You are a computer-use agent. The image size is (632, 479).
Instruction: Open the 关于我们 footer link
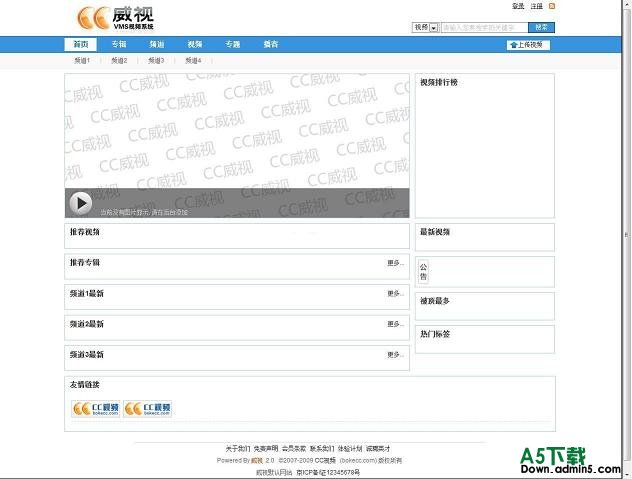click(x=238, y=448)
